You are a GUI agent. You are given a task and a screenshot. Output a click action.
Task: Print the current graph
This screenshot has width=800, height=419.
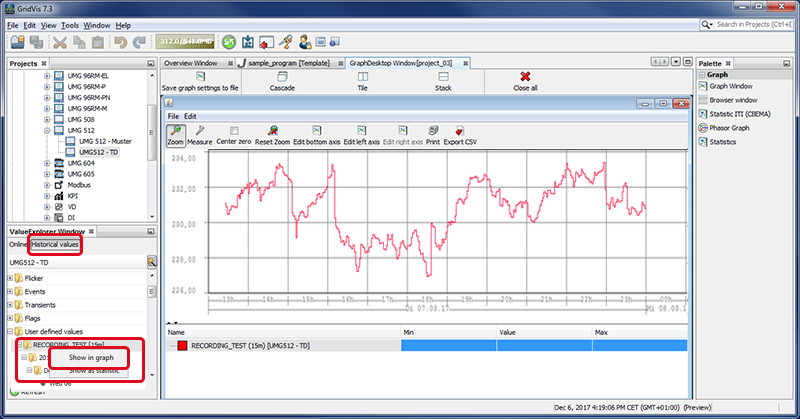[432, 135]
